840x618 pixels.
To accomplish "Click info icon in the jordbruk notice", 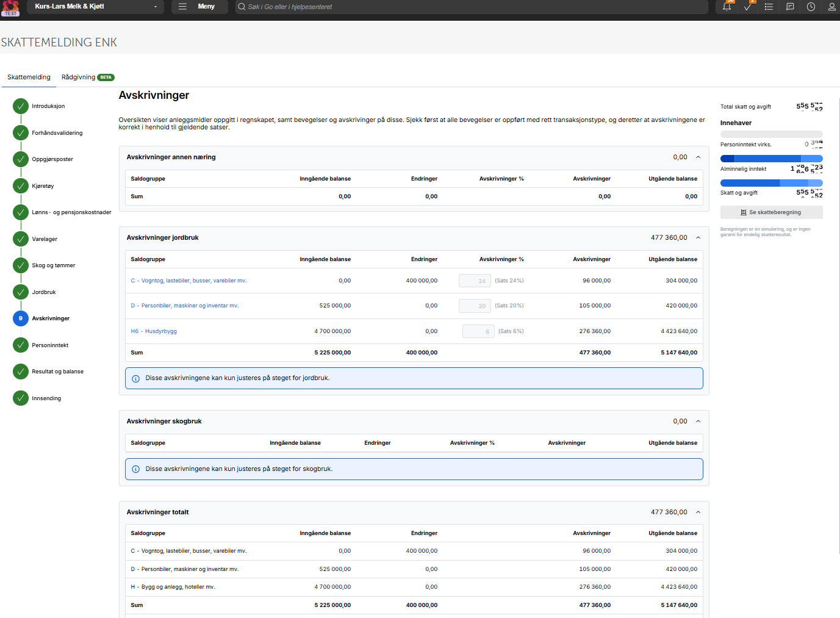I will 136,378.
